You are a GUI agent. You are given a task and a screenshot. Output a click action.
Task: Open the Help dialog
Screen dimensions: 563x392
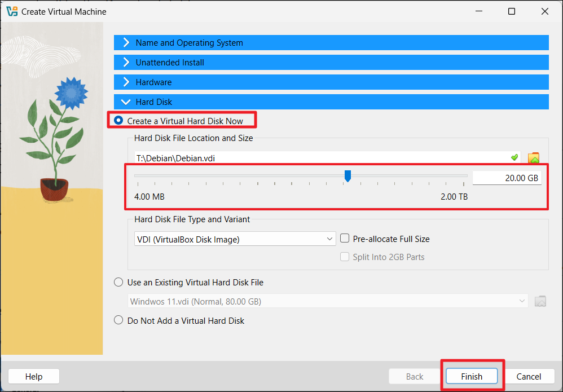[x=33, y=376]
